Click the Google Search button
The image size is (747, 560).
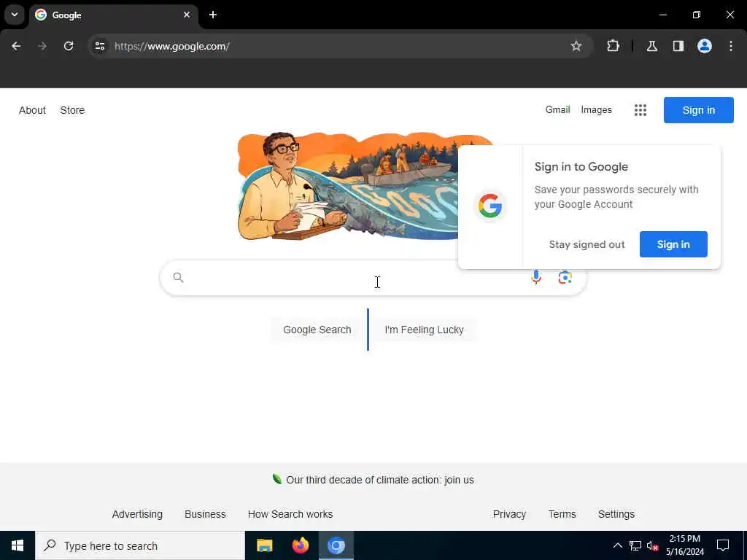[317, 330]
